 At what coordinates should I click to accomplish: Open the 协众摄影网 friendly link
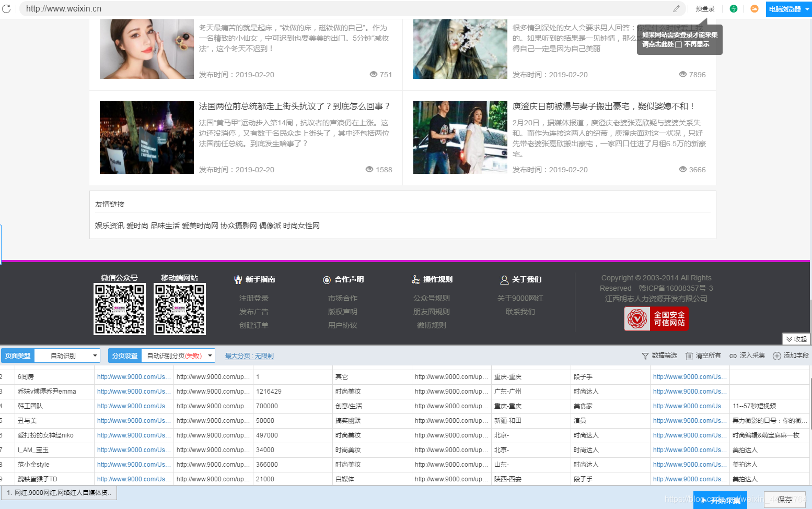pyautogui.click(x=239, y=226)
